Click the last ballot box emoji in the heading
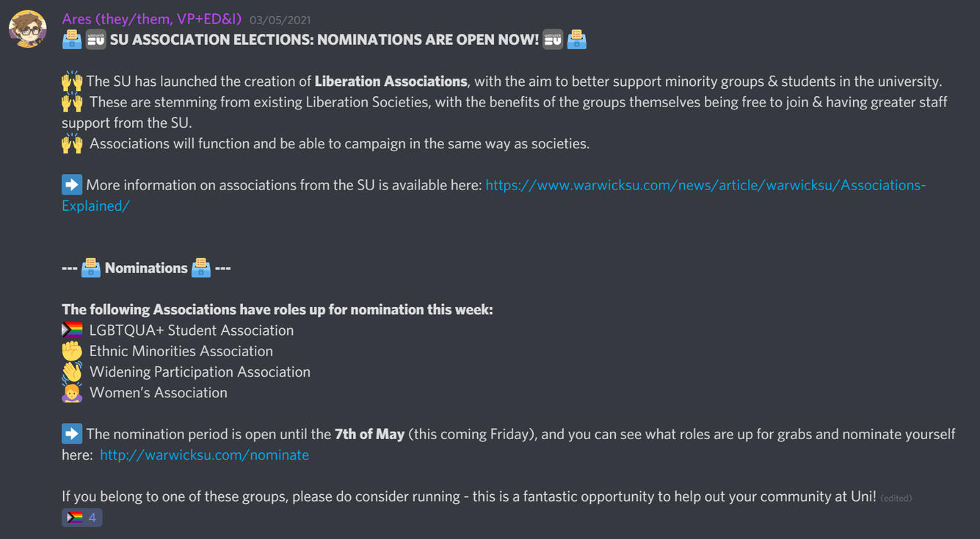The height and width of the screenshot is (539, 980). [577, 40]
